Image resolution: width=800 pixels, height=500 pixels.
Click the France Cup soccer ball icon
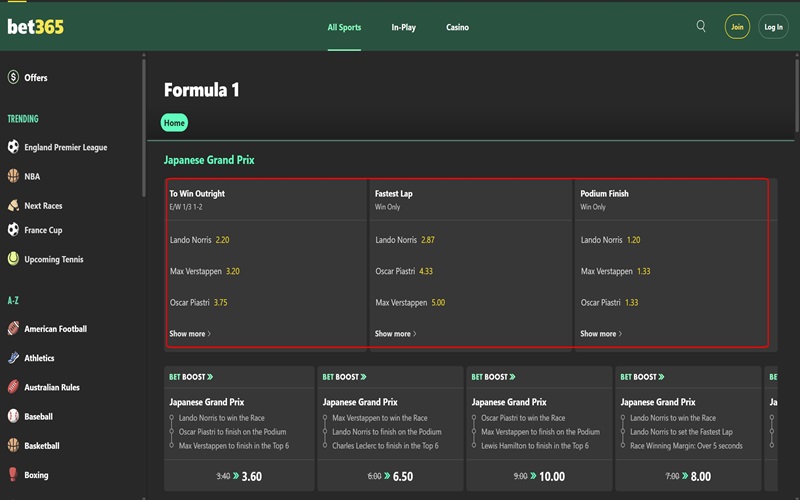coord(13,230)
